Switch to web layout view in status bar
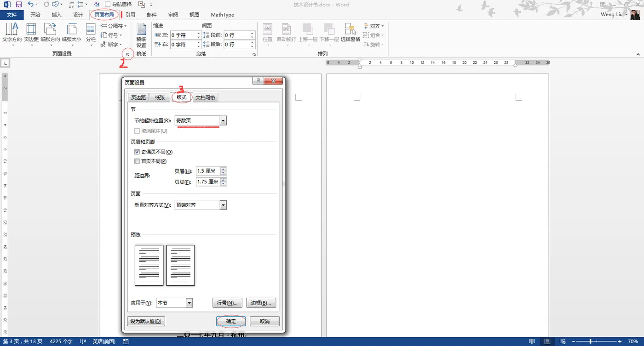Image resolution: width=644 pixels, height=346 pixels. pos(563,341)
